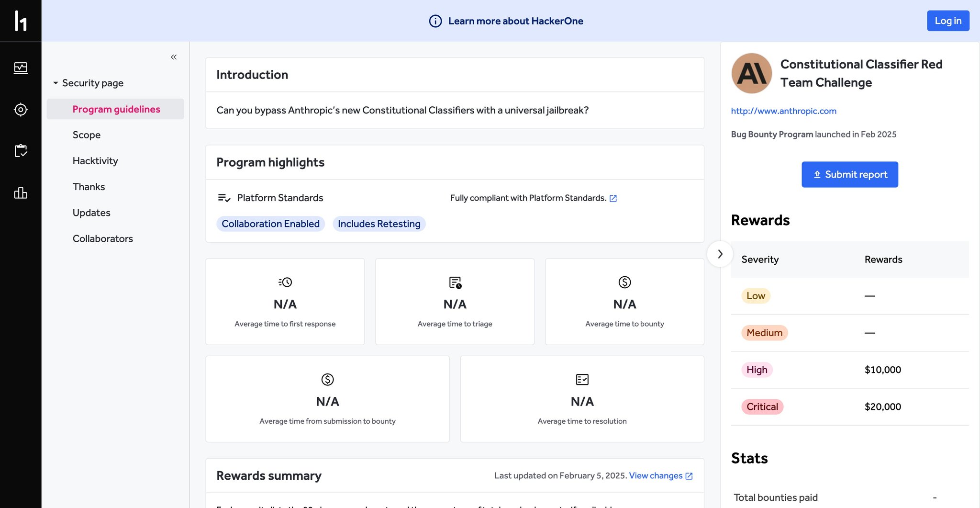Screen dimensions: 980x508
Task: Open the anthropic.com website link
Action: [x=784, y=111]
